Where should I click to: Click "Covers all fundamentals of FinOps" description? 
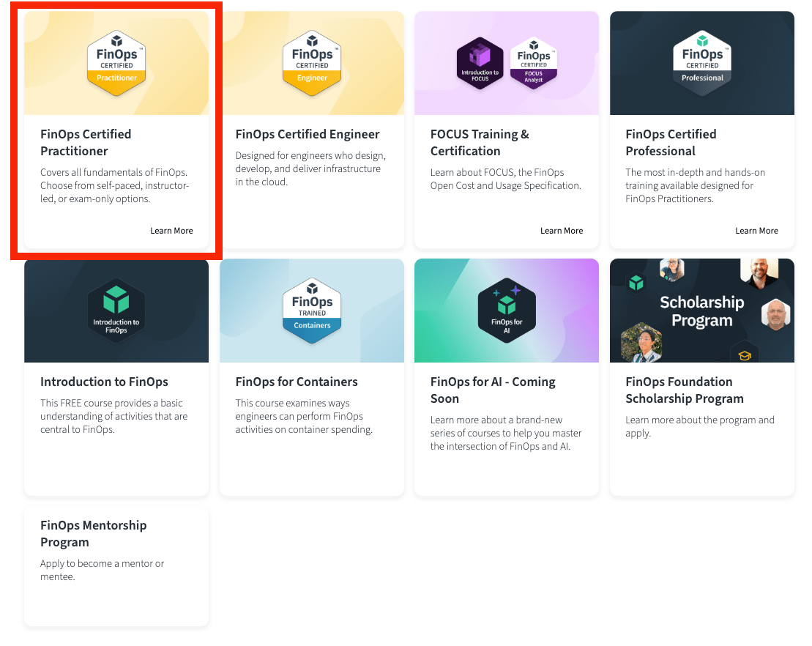click(114, 185)
